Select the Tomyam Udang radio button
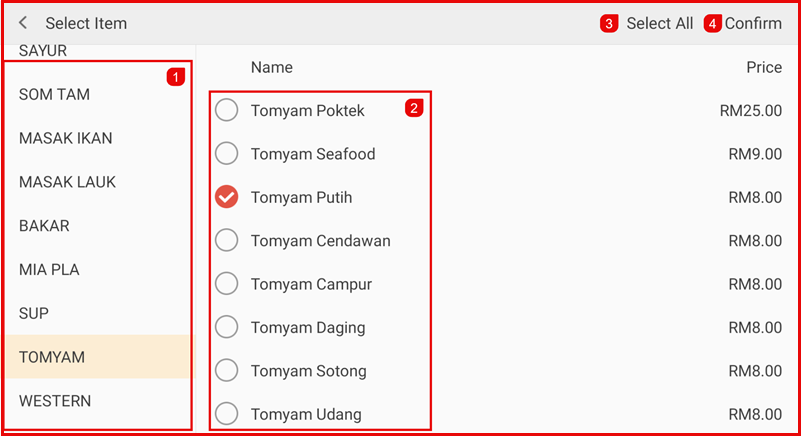The width and height of the screenshot is (801, 436). click(x=227, y=414)
